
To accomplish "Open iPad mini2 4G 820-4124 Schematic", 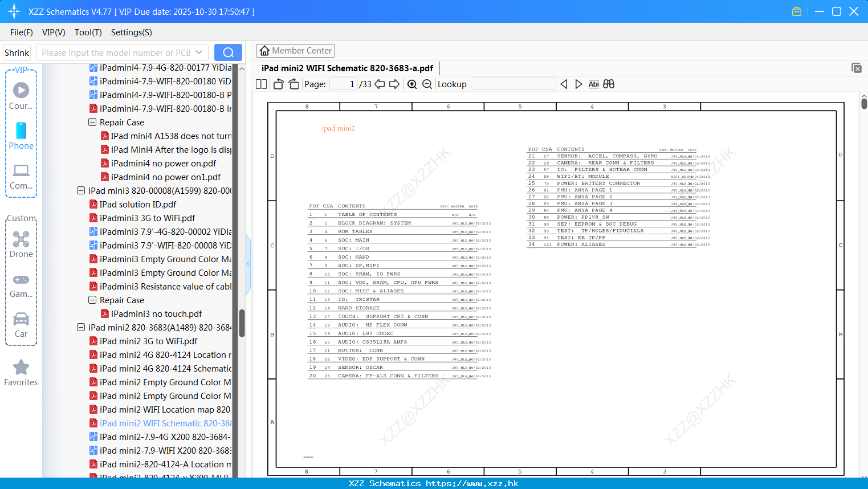I will [160, 369].
